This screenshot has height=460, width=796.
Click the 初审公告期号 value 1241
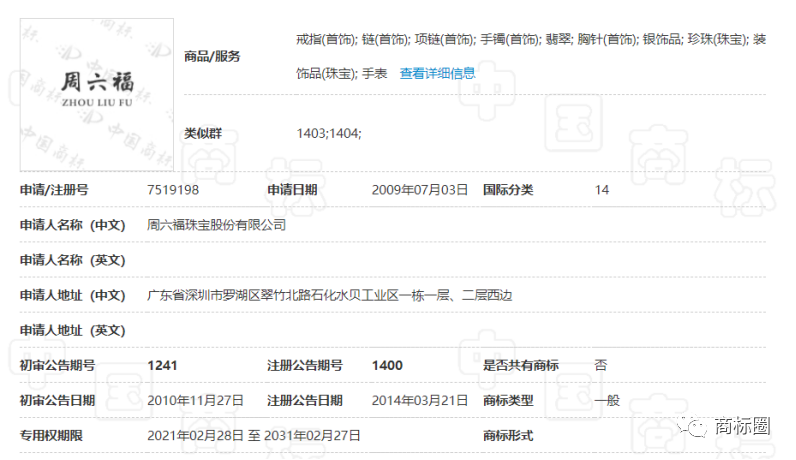point(162,365)
